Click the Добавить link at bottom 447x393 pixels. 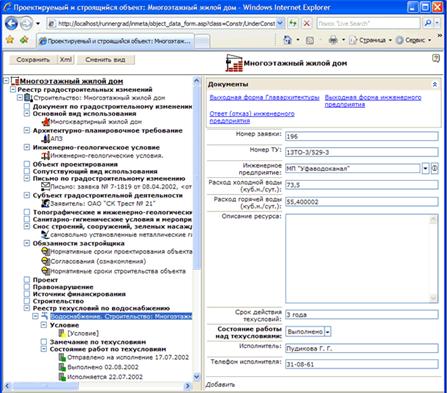click(x=220, y=385)
